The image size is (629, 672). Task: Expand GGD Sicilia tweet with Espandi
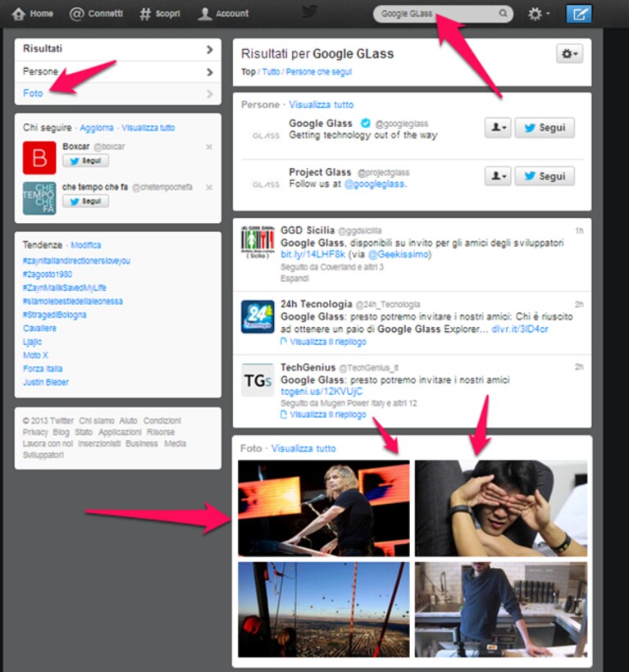pyautogui.click(x=294, y=279)
